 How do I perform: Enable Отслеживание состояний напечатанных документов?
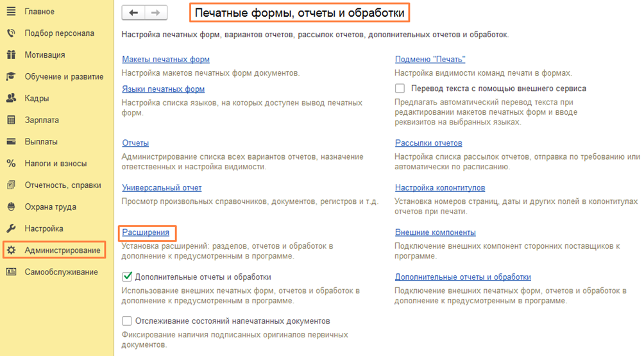(x=127, y=321)
